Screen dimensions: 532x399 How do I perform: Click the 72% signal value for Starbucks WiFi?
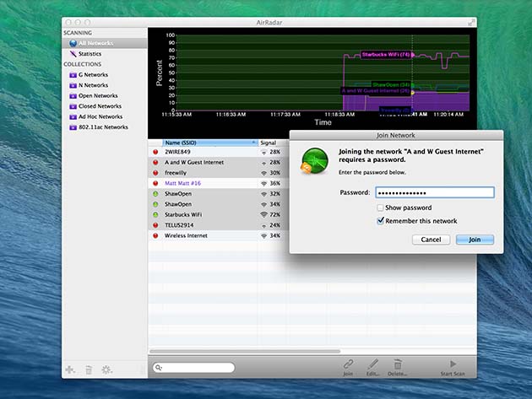pos(274,214)
